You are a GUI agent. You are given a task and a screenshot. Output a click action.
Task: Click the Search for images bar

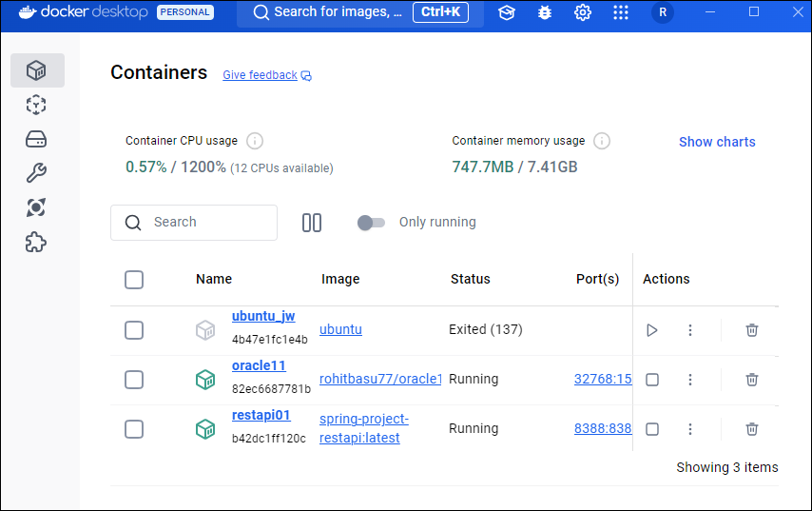(360, 12)
